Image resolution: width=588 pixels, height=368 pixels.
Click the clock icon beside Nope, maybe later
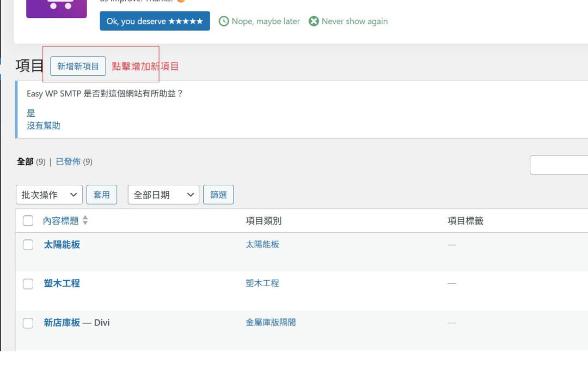(x=224, y=21)
